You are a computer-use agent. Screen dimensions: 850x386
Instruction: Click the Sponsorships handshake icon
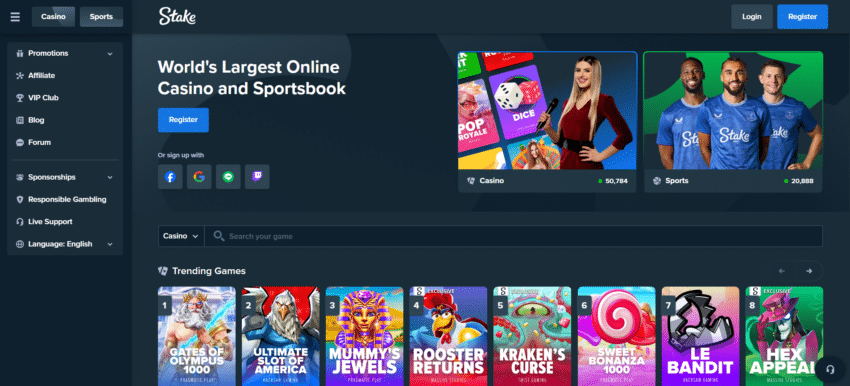(x=20, y=177)
